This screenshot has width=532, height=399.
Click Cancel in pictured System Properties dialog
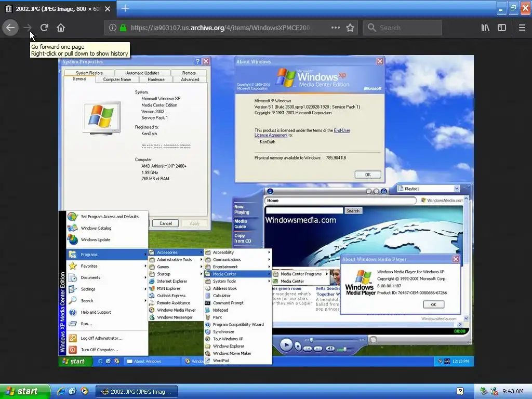[x=166, y=223]
